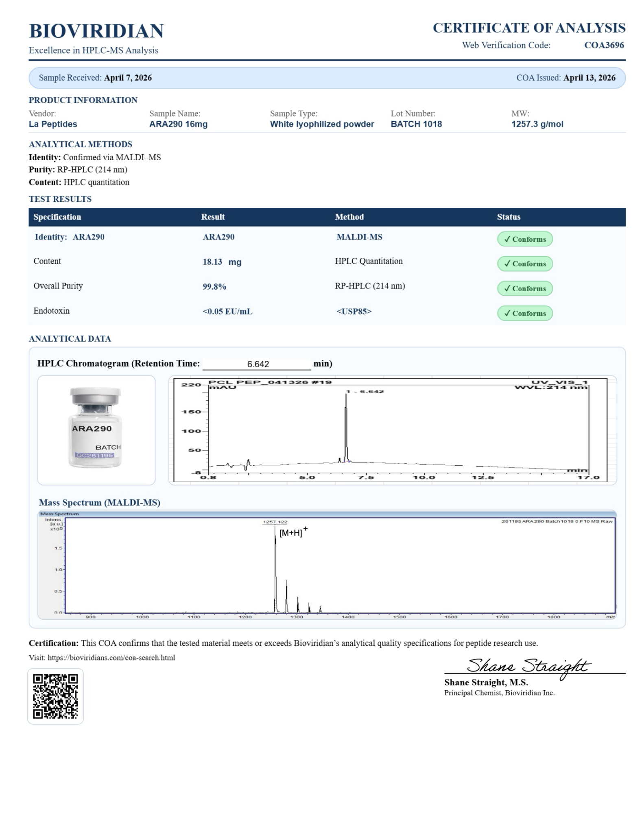Click the sample type "White lyophilized powder"
This screenshot has height=833, width=644.
coord(322,124)
